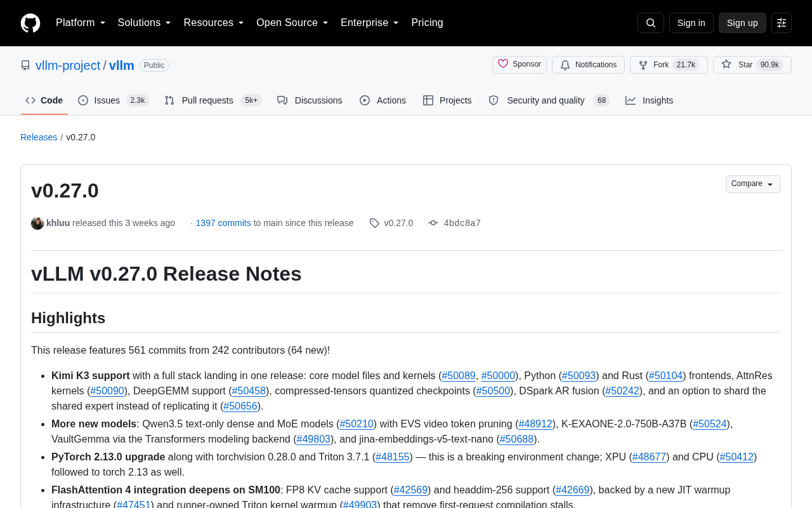
Task: Click khluu's avatar image
Action: [37, 223]
